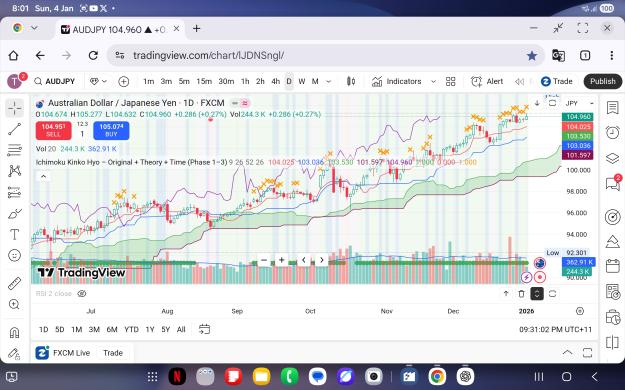Click the Publish button
Image resolution: width=625 pixels, height=390 pixels.
(x=603, y=81)
